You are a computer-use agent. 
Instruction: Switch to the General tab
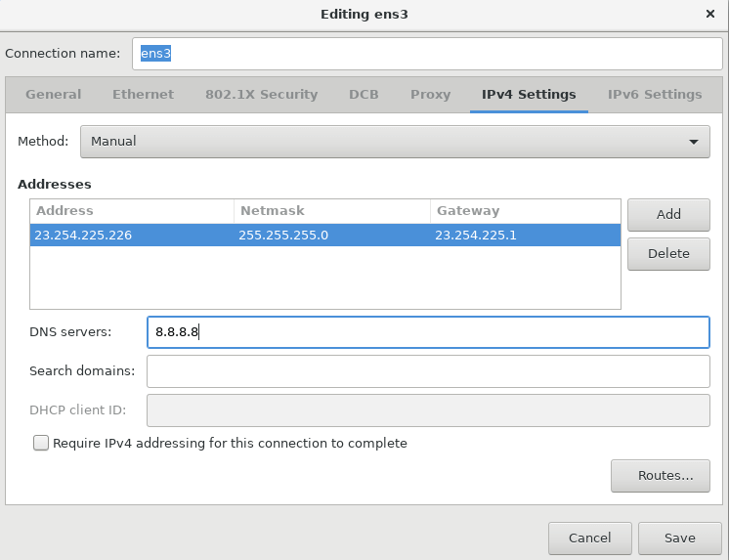(54, 95)
